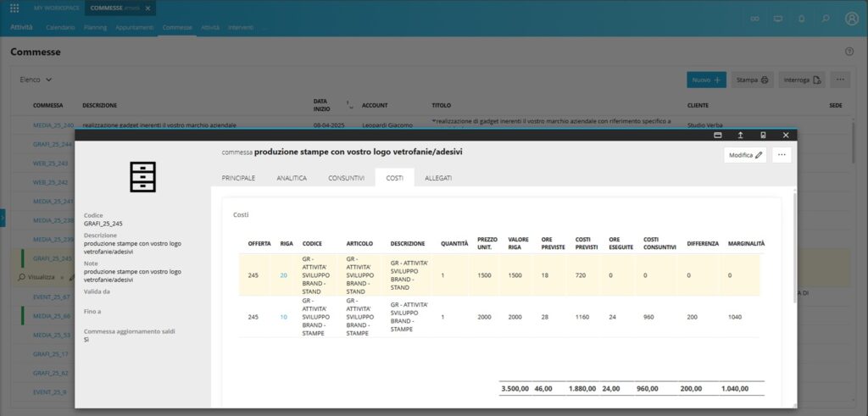Screen dimensions: 868x416
Task: Expand the Elenco view dropdown
Action: coord(36,80)
